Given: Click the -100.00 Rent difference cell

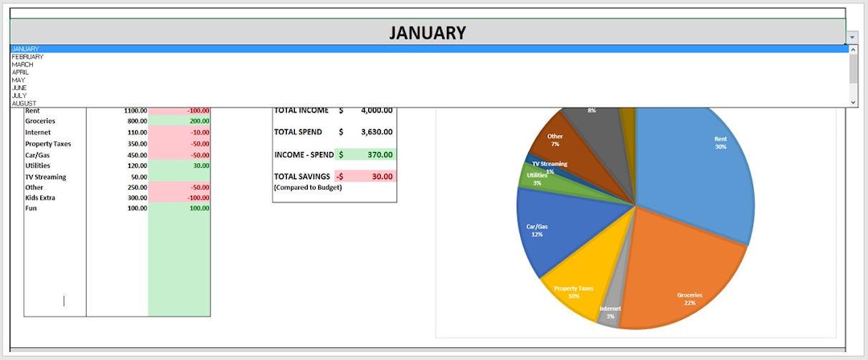Looking at the screenshot, I should point(179,110).
